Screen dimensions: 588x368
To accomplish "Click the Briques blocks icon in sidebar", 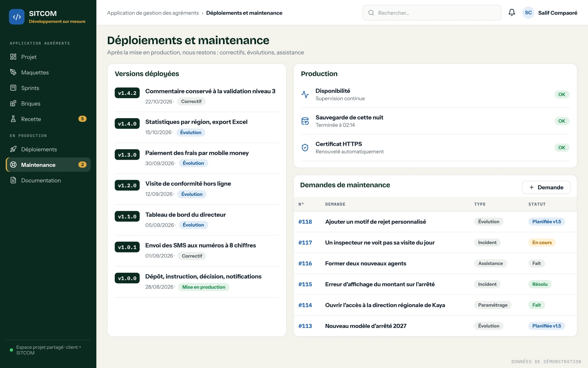I will [13, 103].
